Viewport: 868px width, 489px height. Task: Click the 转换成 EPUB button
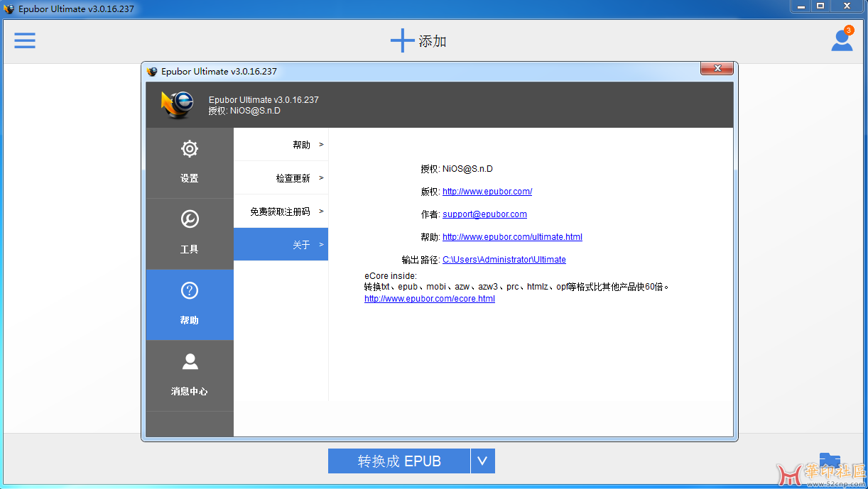pyautogui.click(x=398, y=461)
